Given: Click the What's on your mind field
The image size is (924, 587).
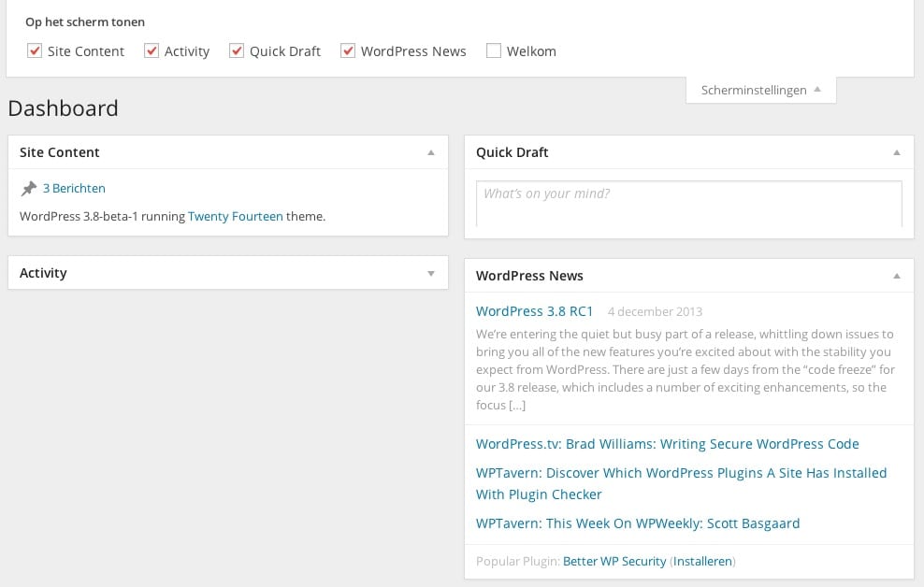Looking at the screenshot, I should coord(689,204).
